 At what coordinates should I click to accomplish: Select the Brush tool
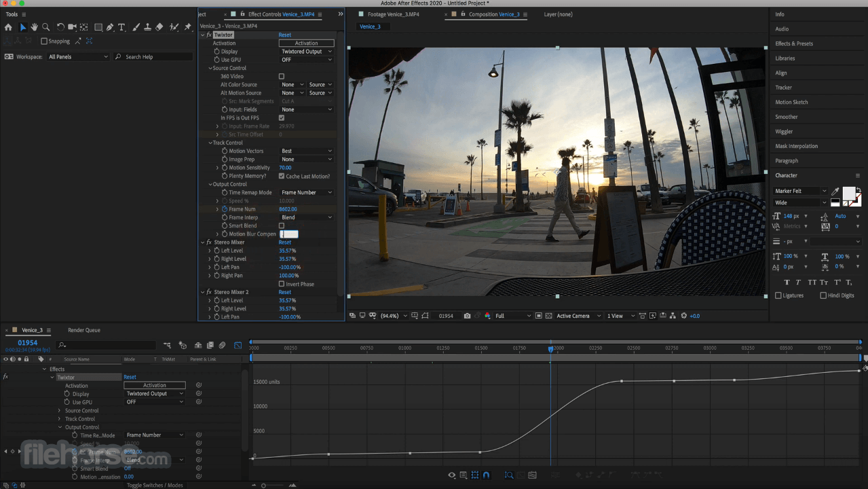click(x=136, y=28)
